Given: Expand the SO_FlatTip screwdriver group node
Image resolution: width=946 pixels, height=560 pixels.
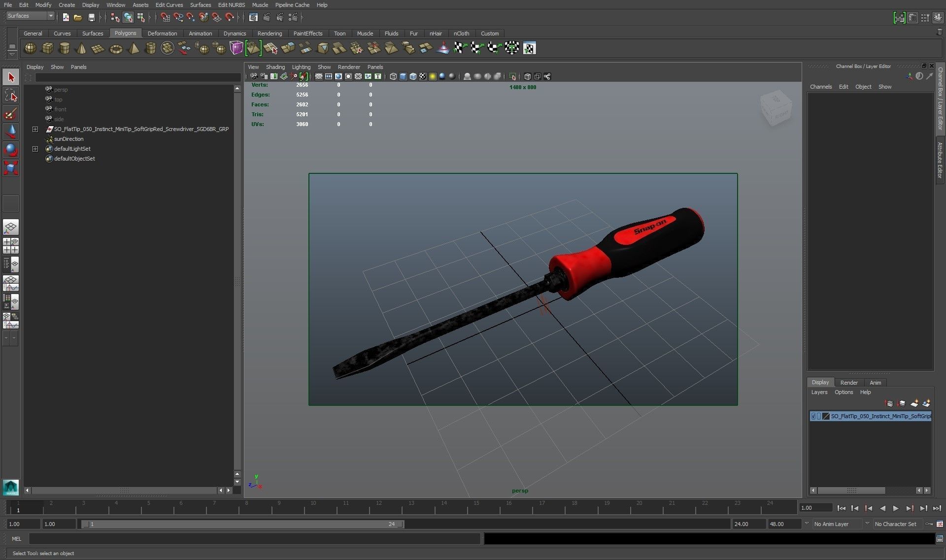Looking at the screenshot, I should coord(35,129).
